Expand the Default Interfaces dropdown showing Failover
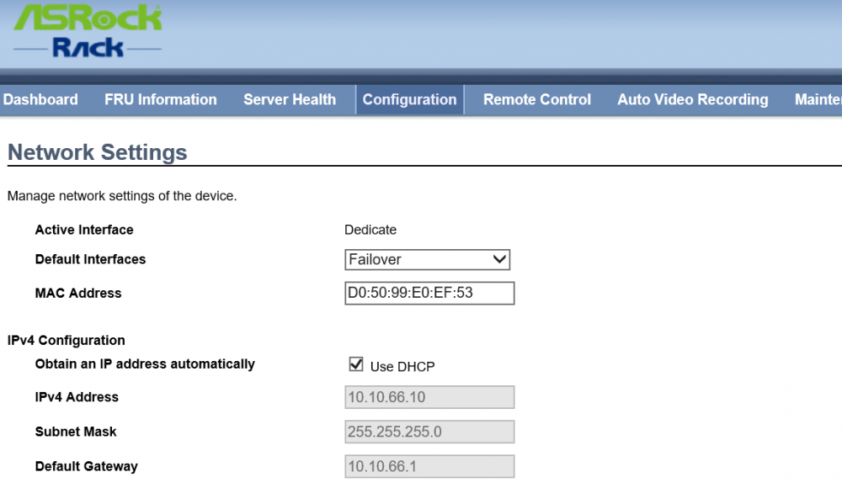This screenshot has width=842, height=504. (x=428, y=260)
